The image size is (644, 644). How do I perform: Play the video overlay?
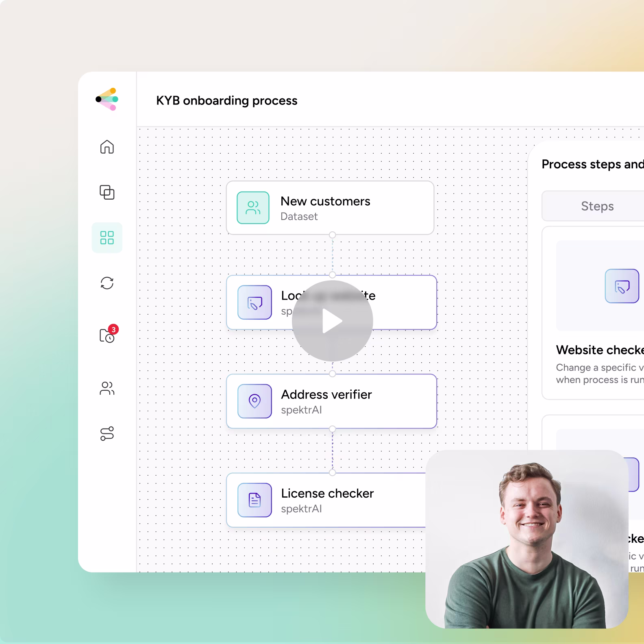point(333,321)
